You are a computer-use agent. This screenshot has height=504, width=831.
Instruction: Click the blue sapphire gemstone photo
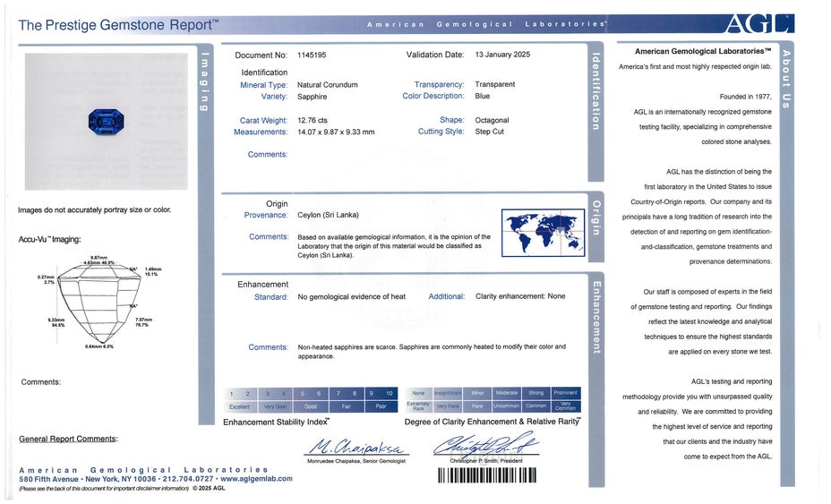tap(106, 120)
